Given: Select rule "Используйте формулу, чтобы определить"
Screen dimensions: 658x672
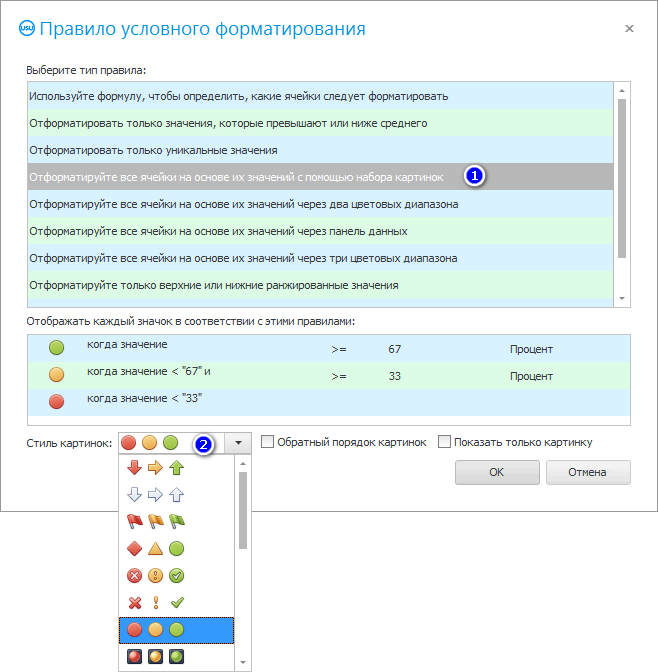Looking at the screenshot, I should [x=238, y=96].
